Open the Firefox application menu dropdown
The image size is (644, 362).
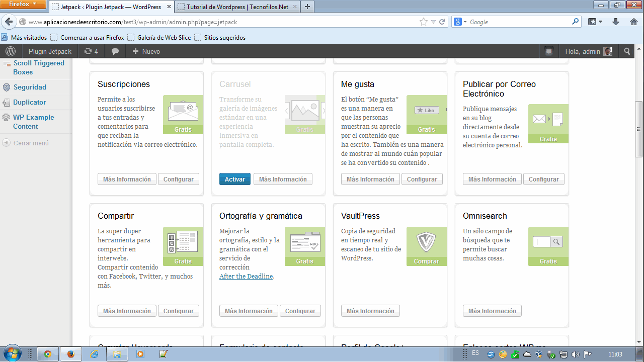pyautogui.click(x=23, y=5)
